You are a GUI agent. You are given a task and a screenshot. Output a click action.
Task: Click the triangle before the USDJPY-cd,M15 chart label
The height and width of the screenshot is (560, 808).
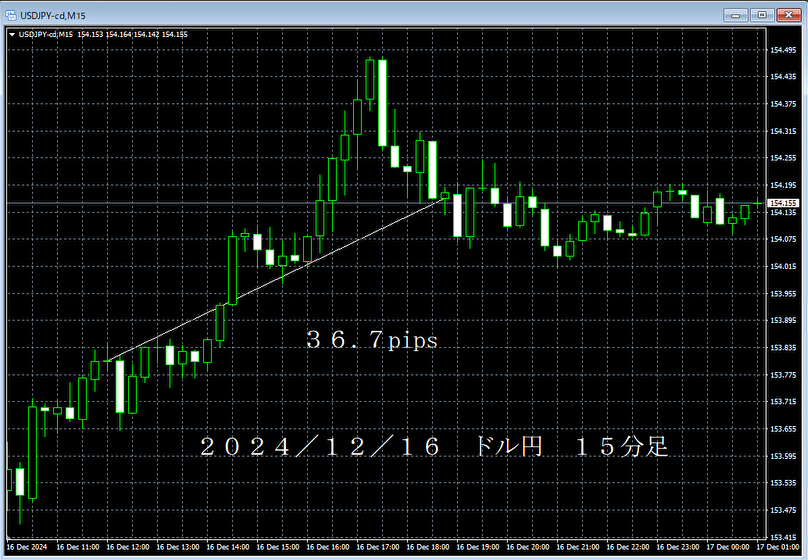pos(12,35)
